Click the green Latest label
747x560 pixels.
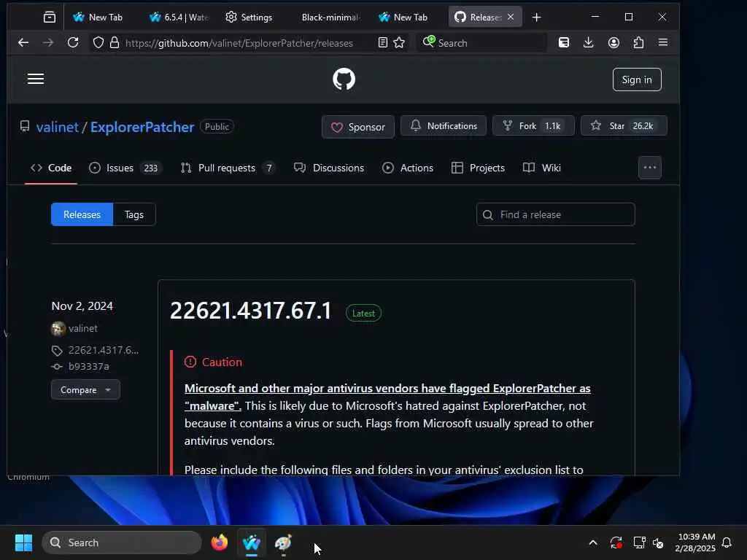point(363,314)
